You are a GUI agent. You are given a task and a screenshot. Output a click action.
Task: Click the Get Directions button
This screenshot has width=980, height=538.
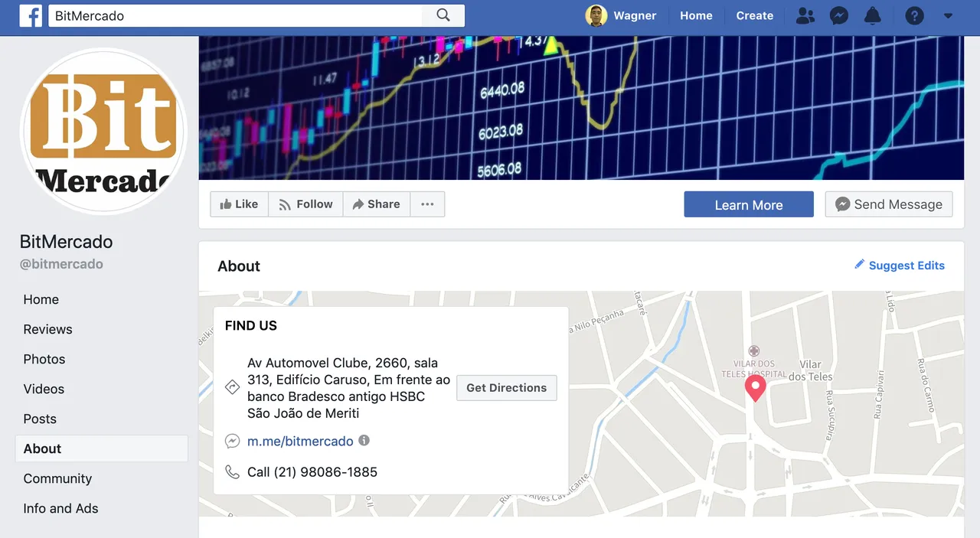[x=507, y=388]
